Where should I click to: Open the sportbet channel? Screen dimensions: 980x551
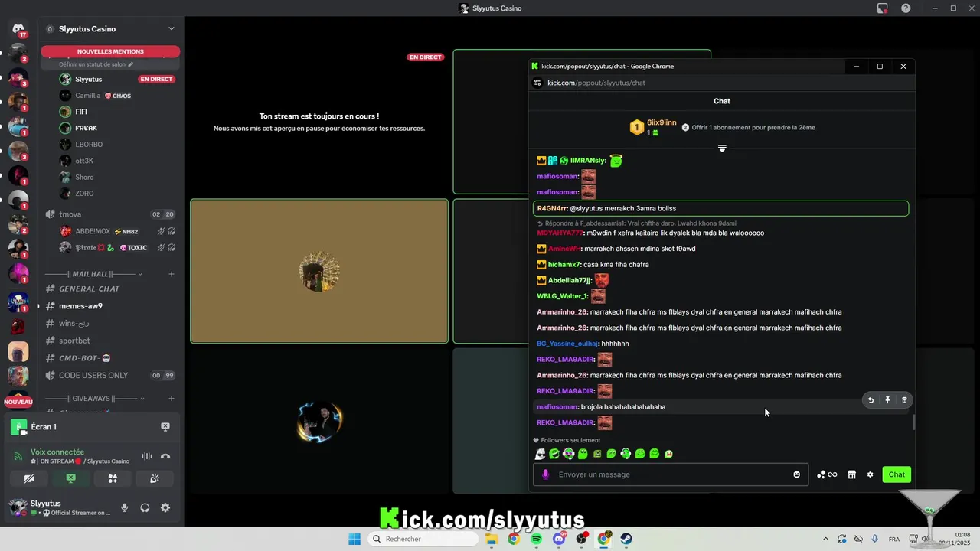(x=110, y=341)
